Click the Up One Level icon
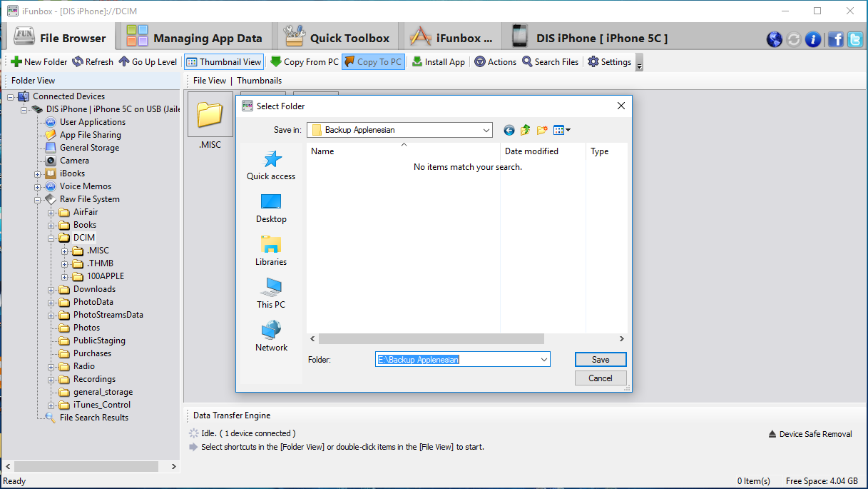The height and width of the screenshot is (489, 868). 526,130
